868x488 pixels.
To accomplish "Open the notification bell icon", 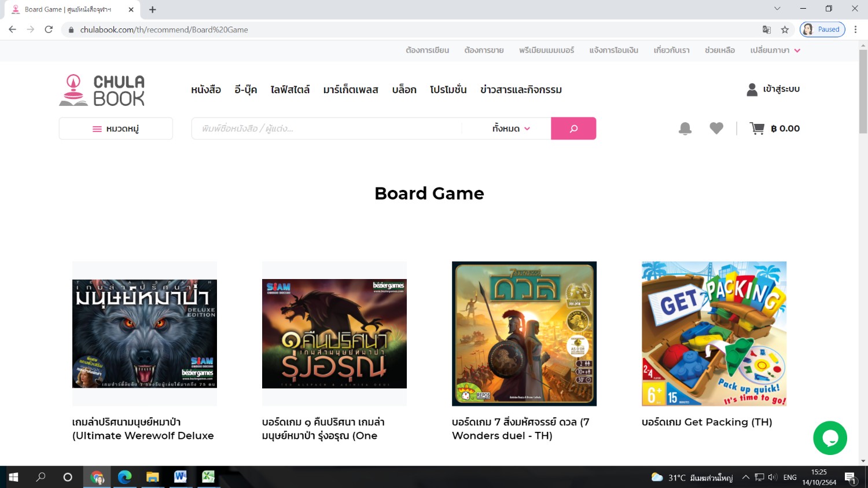I will pos(685,129).
